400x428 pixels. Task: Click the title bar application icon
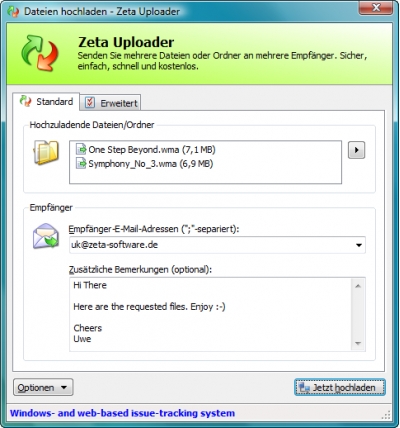pos(13,11)
